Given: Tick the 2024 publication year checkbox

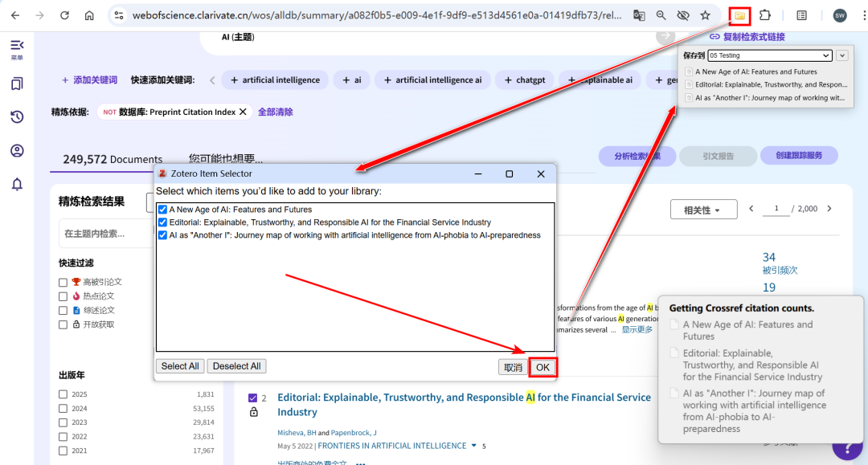Looking at the screenshot, I should pos(63,408).
